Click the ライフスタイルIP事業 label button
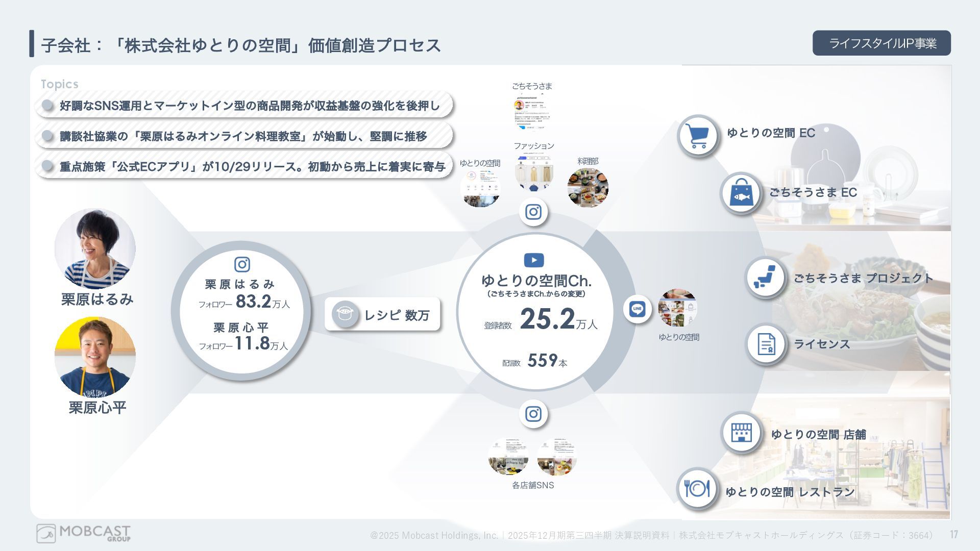The height and width of the screenshot is (551, 980). coord(881,43)
